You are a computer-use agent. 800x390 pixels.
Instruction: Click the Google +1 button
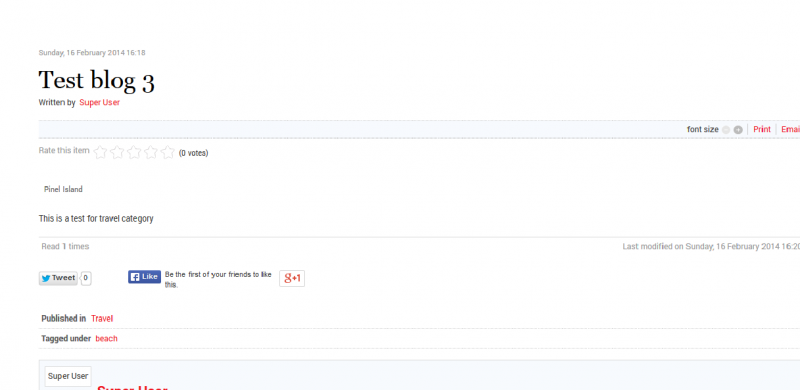(x=292, y=278)
